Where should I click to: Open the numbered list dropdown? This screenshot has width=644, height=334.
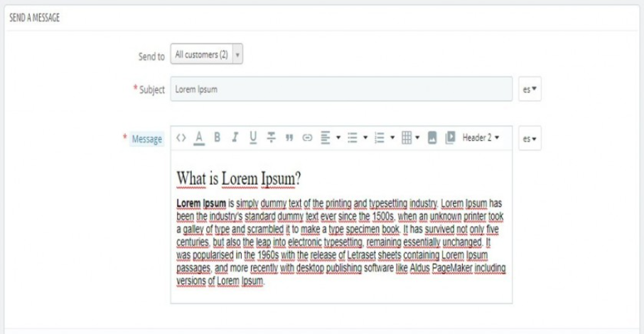[x=385, y=138]
